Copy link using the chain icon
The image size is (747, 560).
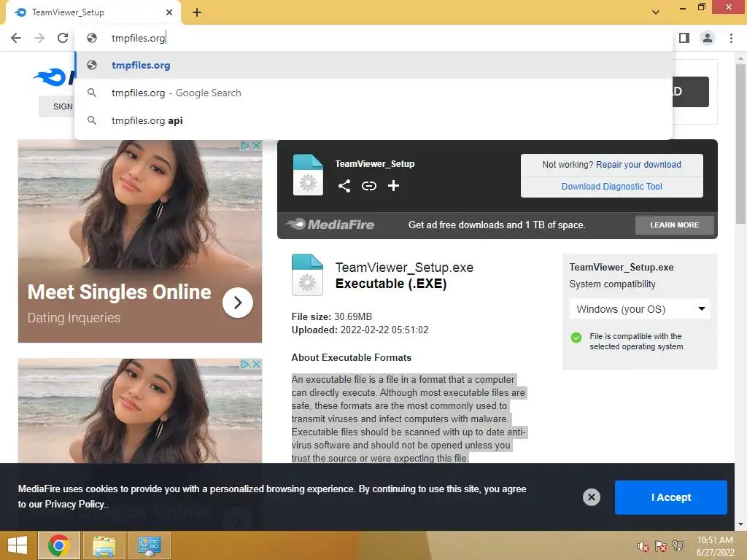point(368,186)
